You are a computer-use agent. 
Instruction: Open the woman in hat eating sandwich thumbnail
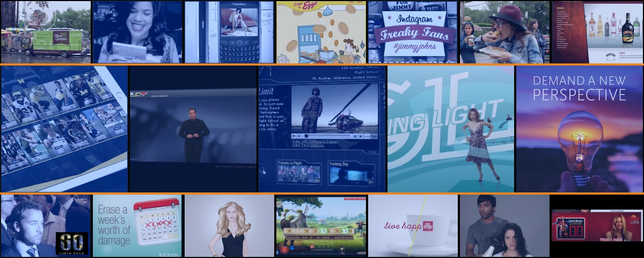tap(504, 32)
